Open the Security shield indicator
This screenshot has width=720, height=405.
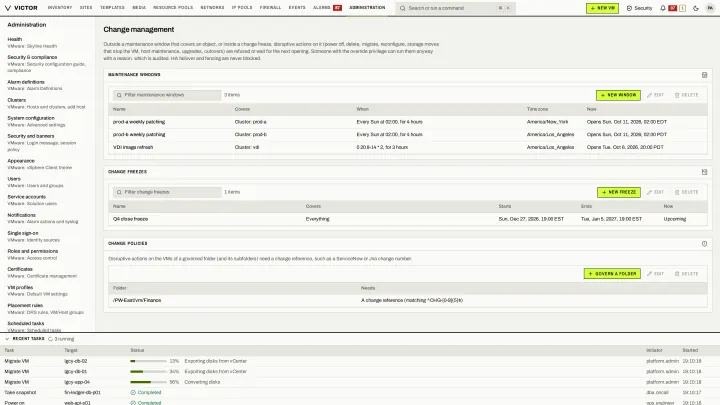pyautogui.click(x=639, y=8)
